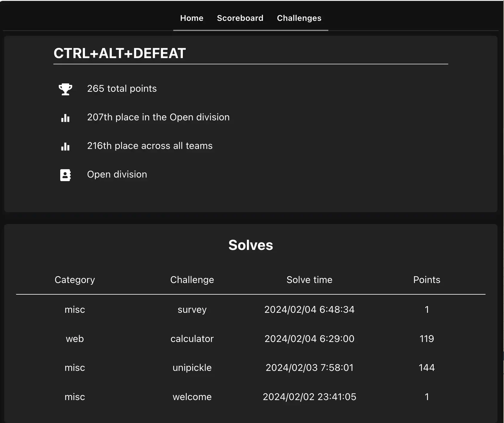Click the unipickle challenge name
This screenshot has height=423, width=504.
192,368
